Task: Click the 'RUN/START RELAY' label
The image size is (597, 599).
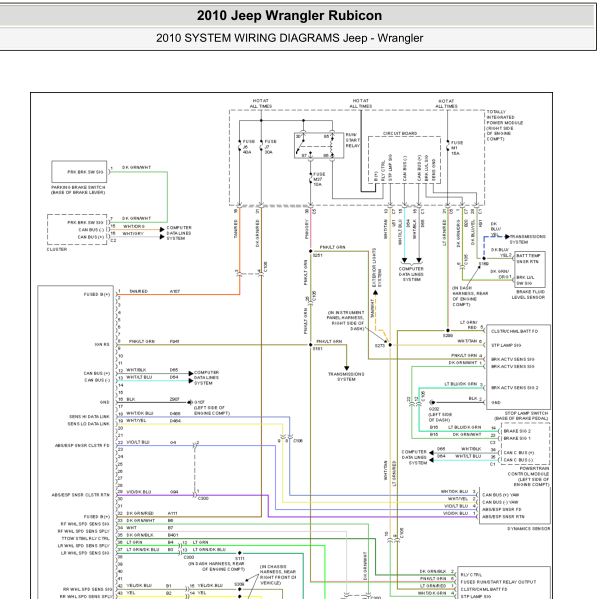Action: point(353,140)
